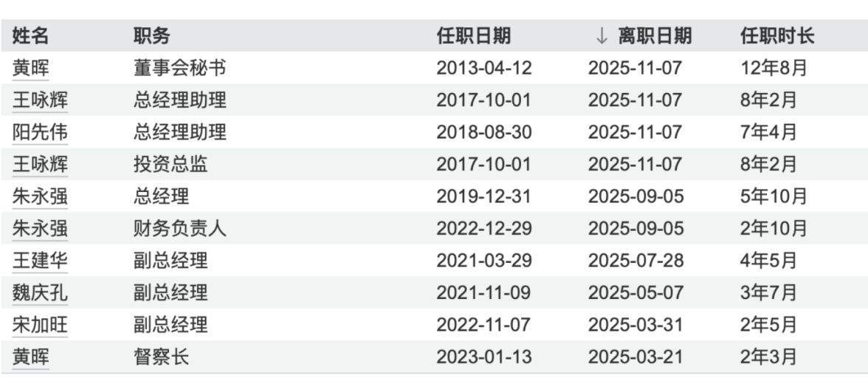The image size is (868, 392).
Task: Click the 2021-11-09 start date cell
Action: 483,293
